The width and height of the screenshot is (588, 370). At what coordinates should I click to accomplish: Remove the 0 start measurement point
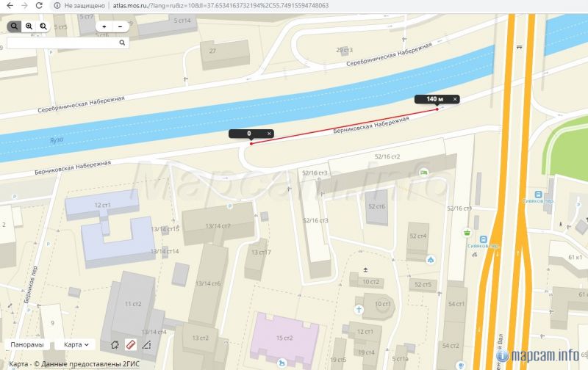(269, 134)
